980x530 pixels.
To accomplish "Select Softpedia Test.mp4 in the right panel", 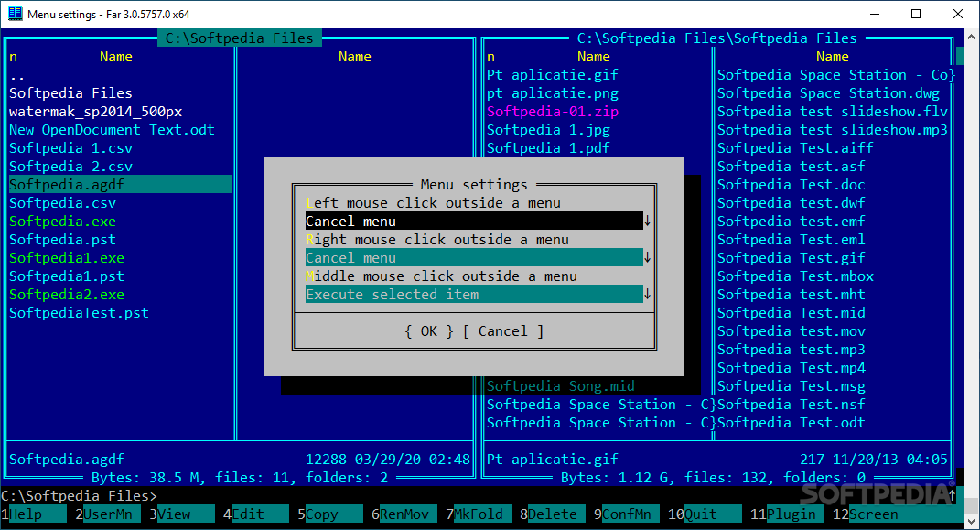I will click(x=792, y=367).
